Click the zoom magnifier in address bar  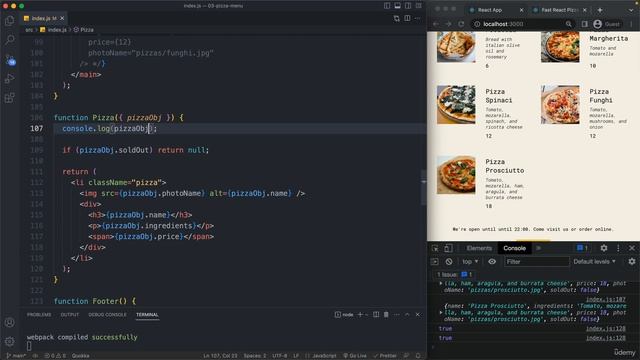pos(569,24)
